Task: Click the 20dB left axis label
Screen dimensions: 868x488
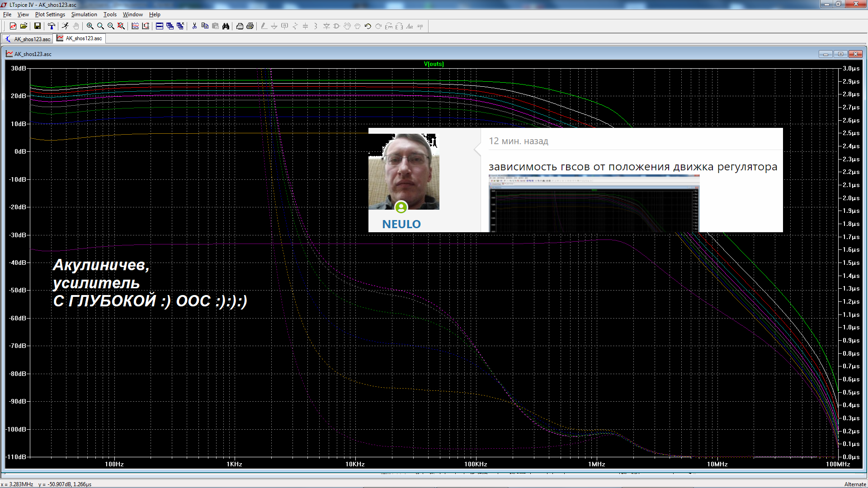Action: pyautogui.click(x=19, y=96)
